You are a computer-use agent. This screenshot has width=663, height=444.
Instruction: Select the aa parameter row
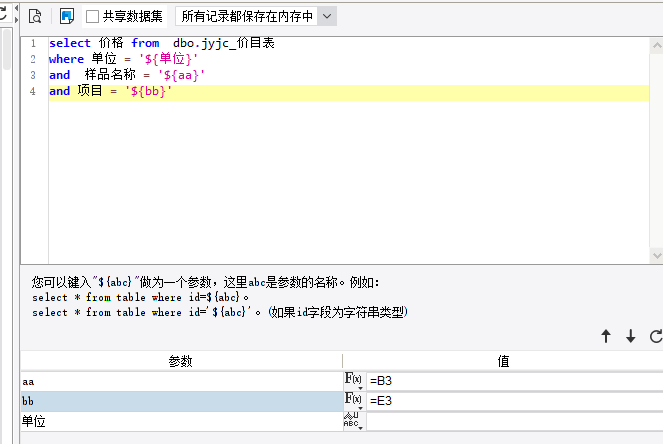coord(182,381)
